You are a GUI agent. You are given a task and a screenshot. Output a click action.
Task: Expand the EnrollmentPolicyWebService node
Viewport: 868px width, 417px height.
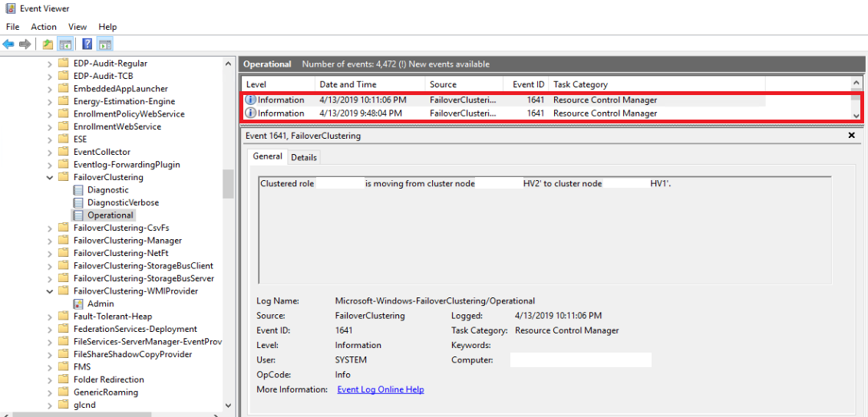(50, 114)
